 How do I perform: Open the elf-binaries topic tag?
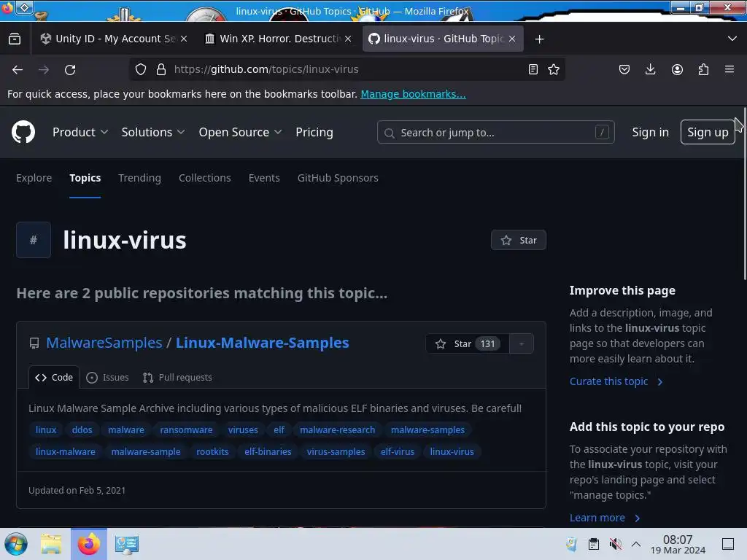(x=268, y=452)
